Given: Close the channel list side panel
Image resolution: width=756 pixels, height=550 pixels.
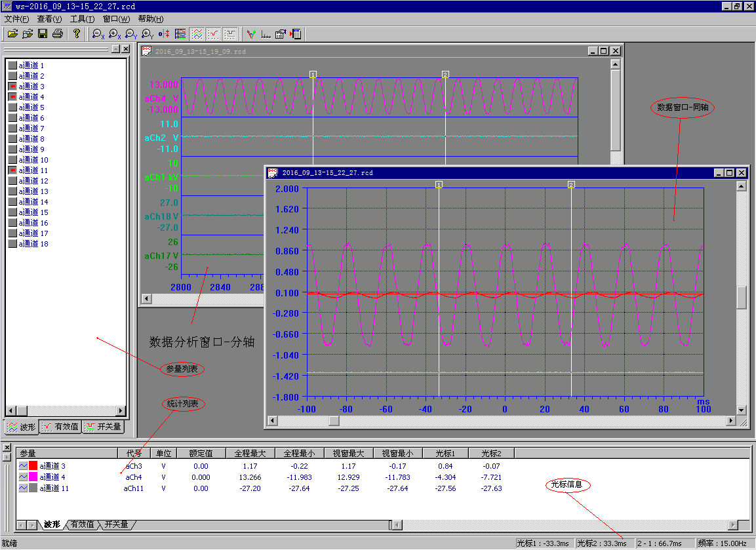Looking at the screenshot, I should click(x=125, y=49).
